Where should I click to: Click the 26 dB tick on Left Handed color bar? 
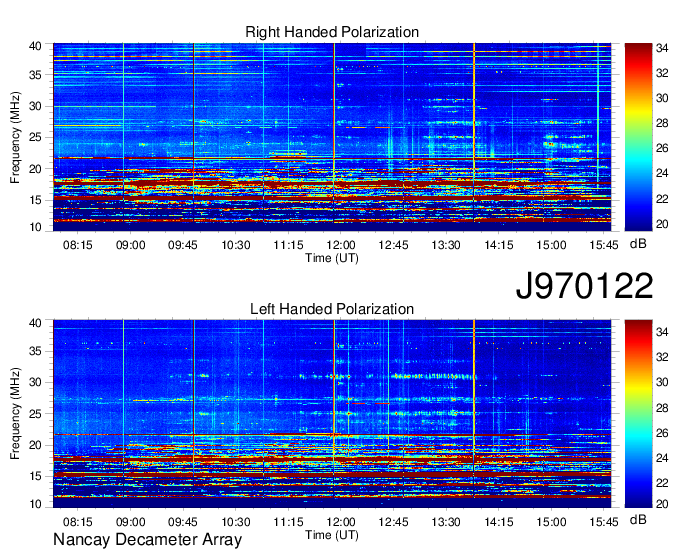(662, 433)
